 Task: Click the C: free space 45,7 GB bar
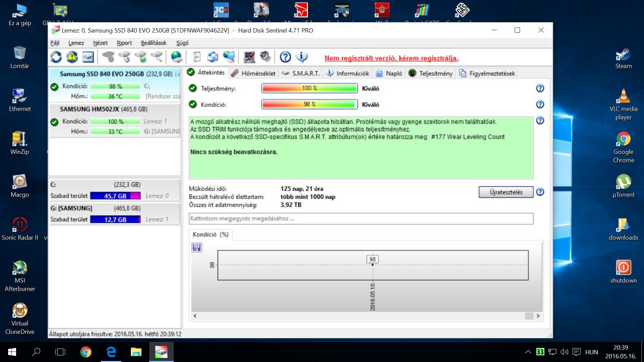(115, 196)
